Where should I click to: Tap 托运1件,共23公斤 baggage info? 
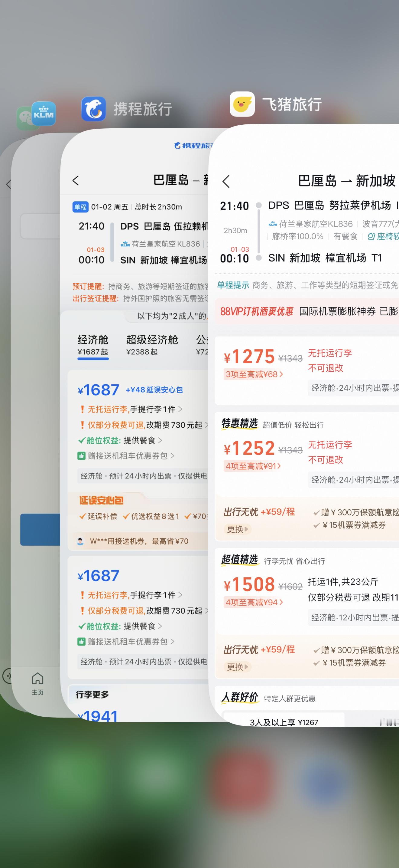(x=343, y=582)
